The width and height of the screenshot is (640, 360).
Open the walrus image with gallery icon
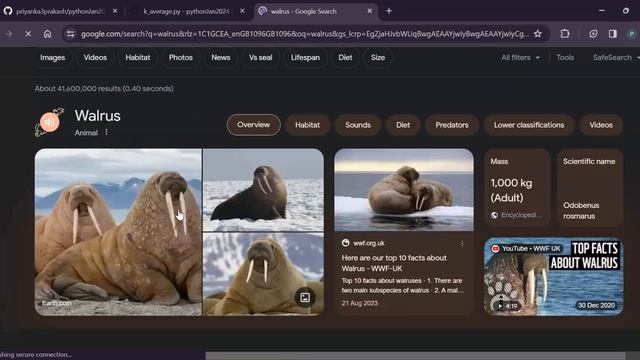point(263,274)
